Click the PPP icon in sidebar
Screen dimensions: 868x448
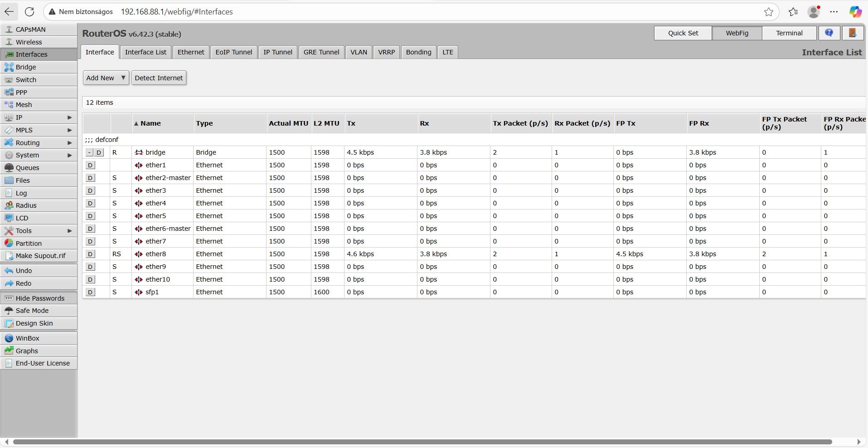tap(9, 93)
